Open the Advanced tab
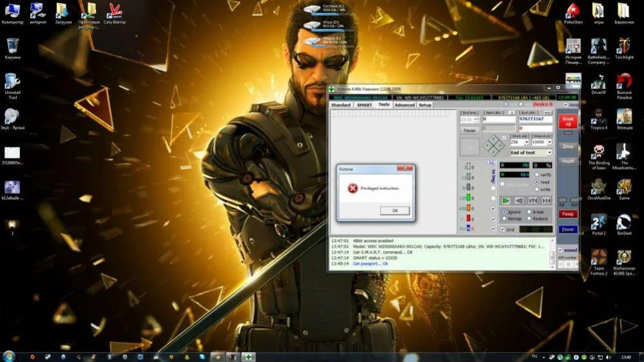The image size is (644, 362). [404, 105]
